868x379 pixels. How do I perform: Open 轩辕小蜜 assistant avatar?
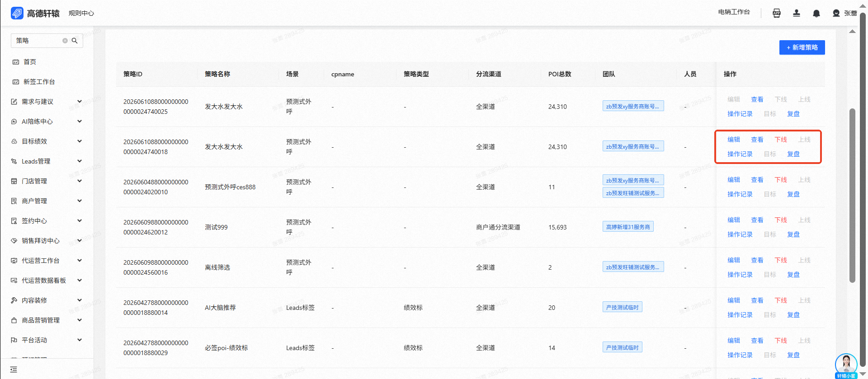point(846,365)
